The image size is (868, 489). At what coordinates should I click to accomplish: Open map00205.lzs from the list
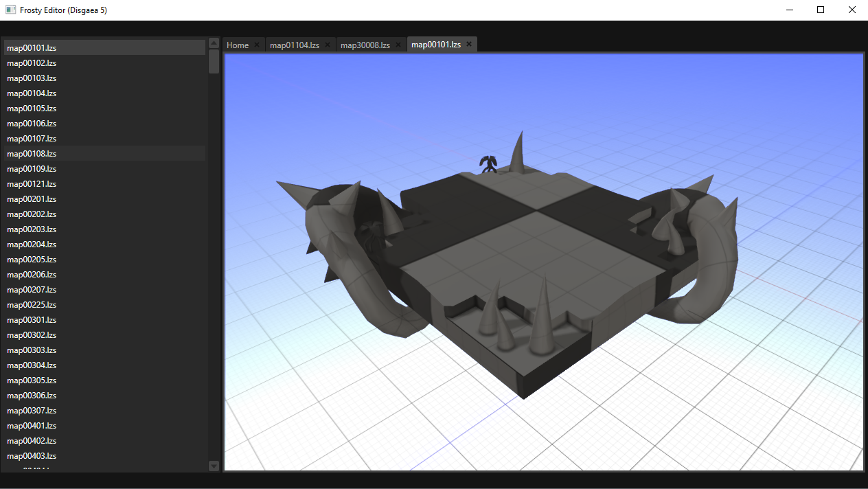pos(104,259)
